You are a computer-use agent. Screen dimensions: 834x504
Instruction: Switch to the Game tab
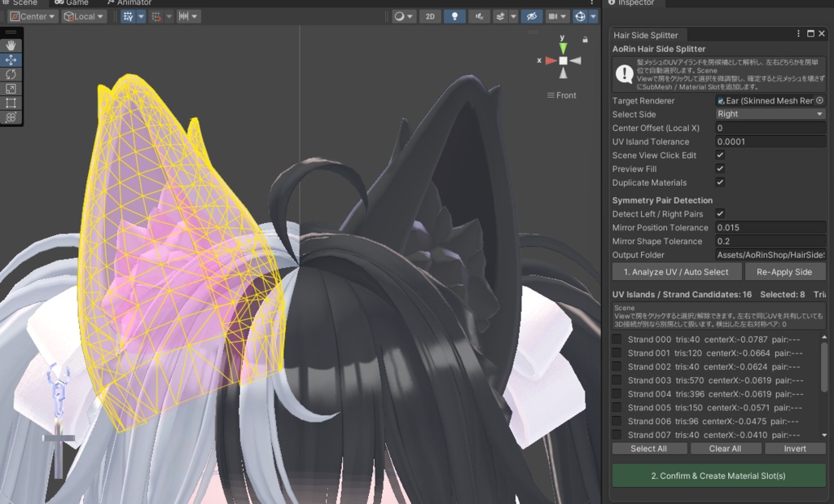72,2
